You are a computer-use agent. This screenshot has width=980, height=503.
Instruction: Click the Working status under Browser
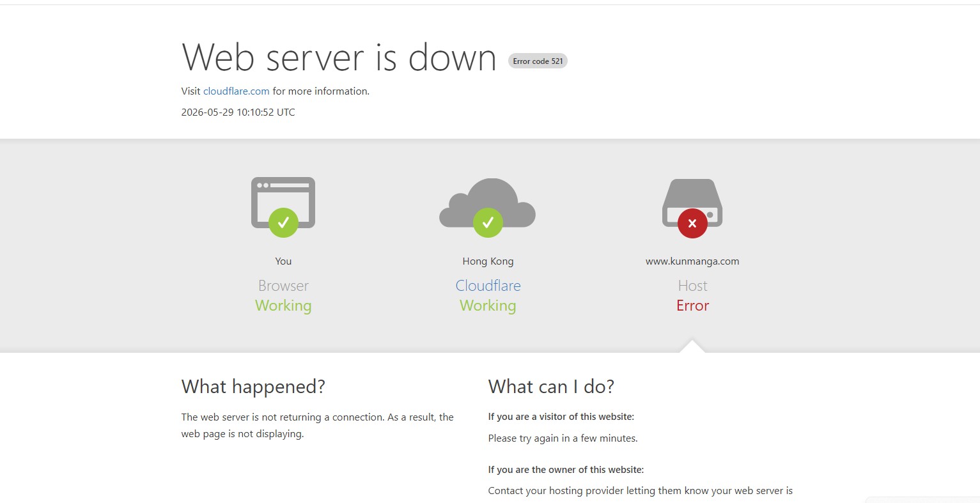coord(283,306)
